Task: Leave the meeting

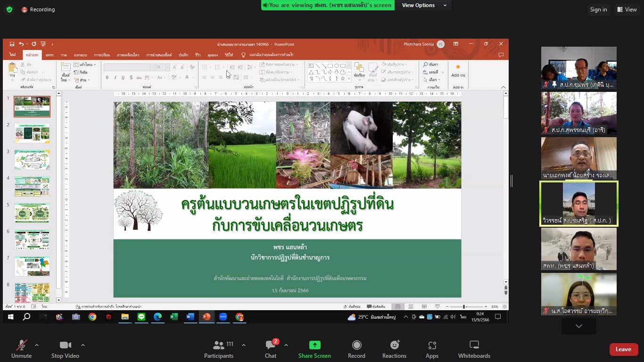Action: (x=623, y=349)
